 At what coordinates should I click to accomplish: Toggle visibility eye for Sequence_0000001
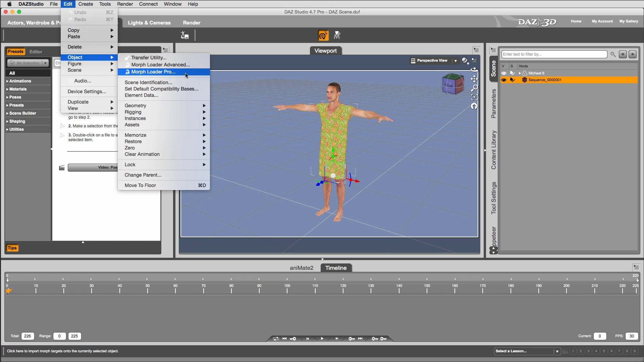coord(504,80)
